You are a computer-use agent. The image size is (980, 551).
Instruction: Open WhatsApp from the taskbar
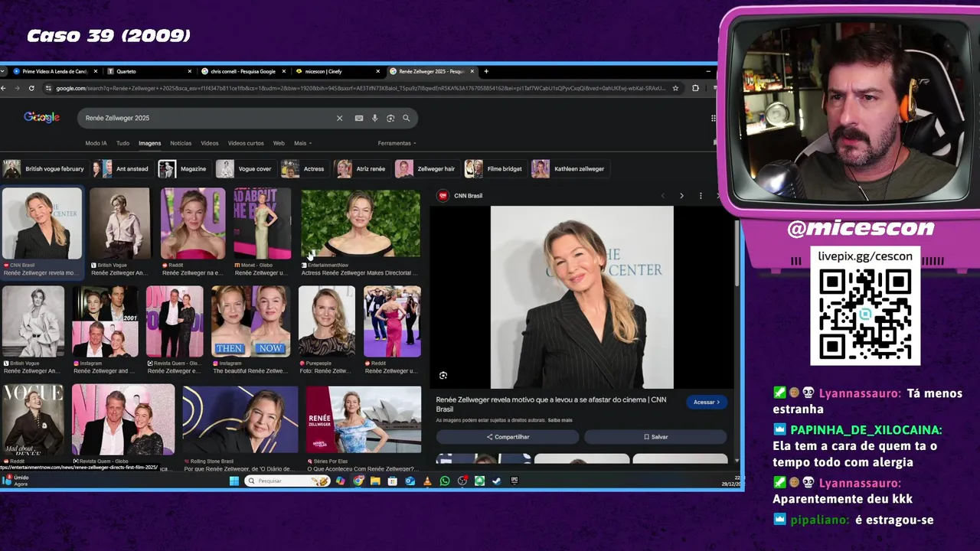(x=445, y=481)
